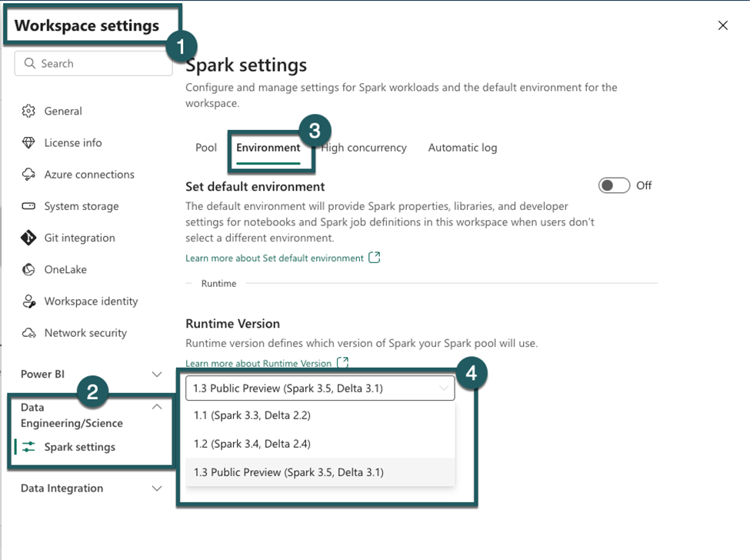Expand the Data Integration section
750x560 pixels.
click(x=156, y=488)
